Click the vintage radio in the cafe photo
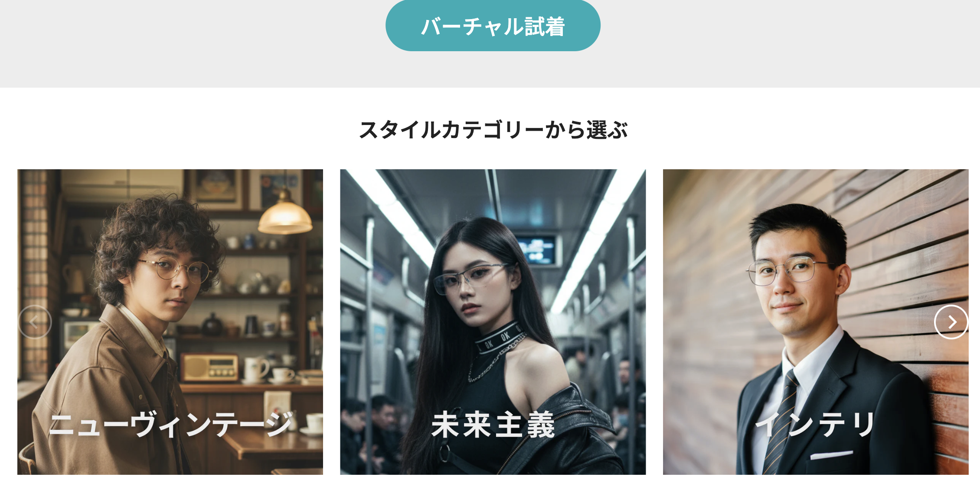Viewport: 980px width, 480px height. click(x=210, y=367)
